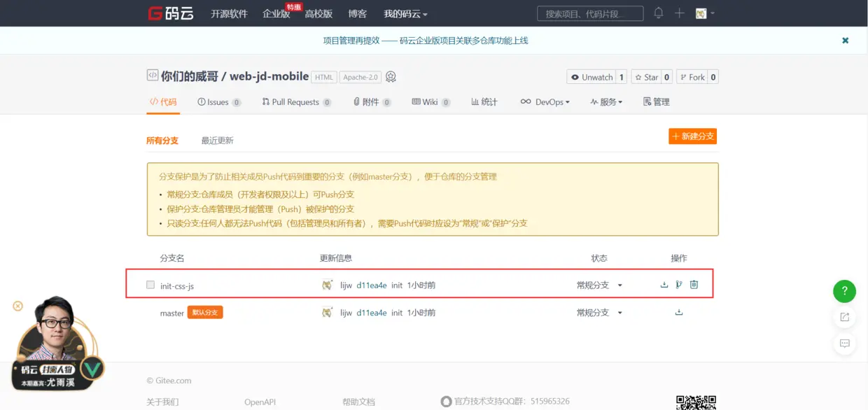Click the plus create icon in header

(679, 13)
